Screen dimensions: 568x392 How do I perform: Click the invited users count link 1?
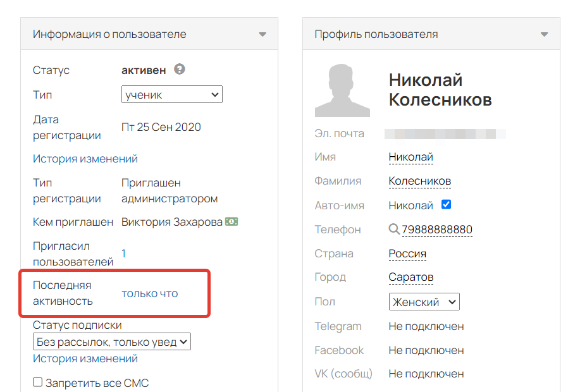point(123,253)
